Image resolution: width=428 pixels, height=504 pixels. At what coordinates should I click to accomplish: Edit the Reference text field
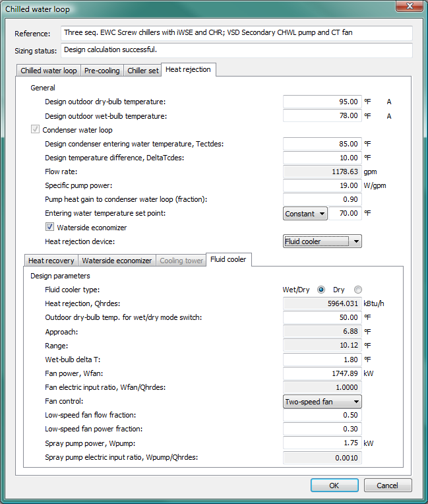pyautogui.click(x=236, y=33)
